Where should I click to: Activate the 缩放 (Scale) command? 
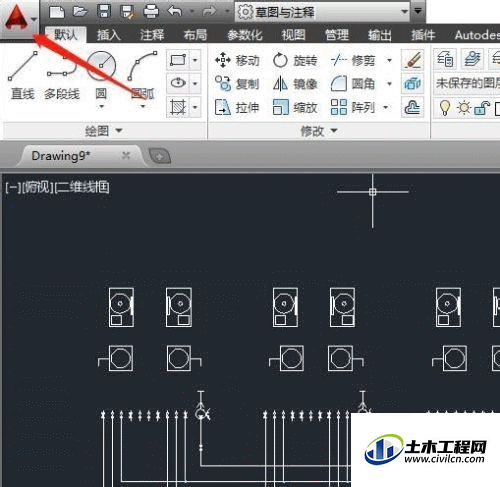tap(295, 107)
